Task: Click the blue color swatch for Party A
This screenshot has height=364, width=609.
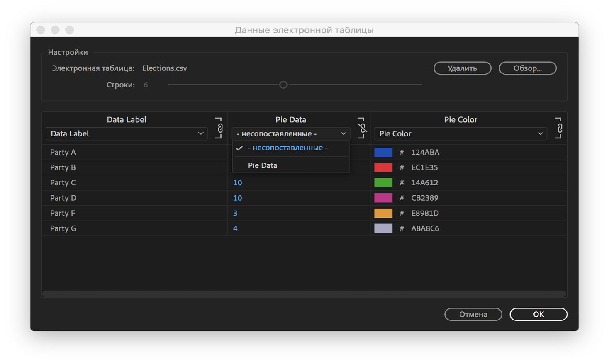Action: coord(383,152)
